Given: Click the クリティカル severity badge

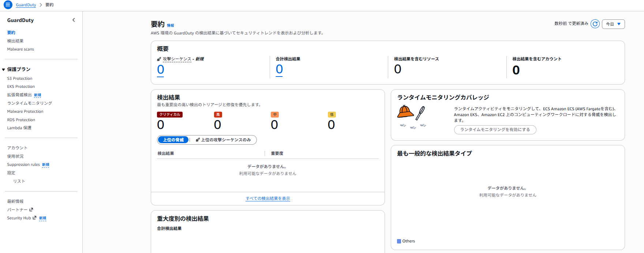Looking at the screenshot, I should 170,115.
